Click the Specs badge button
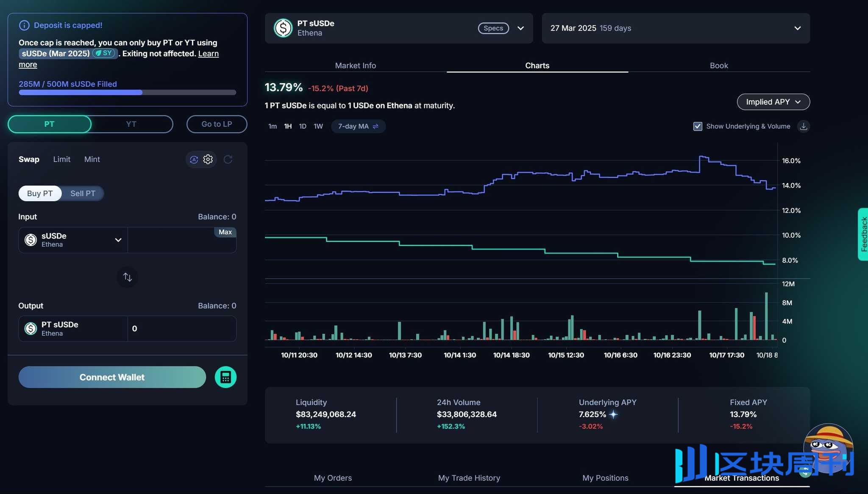 tap(493, 28)
